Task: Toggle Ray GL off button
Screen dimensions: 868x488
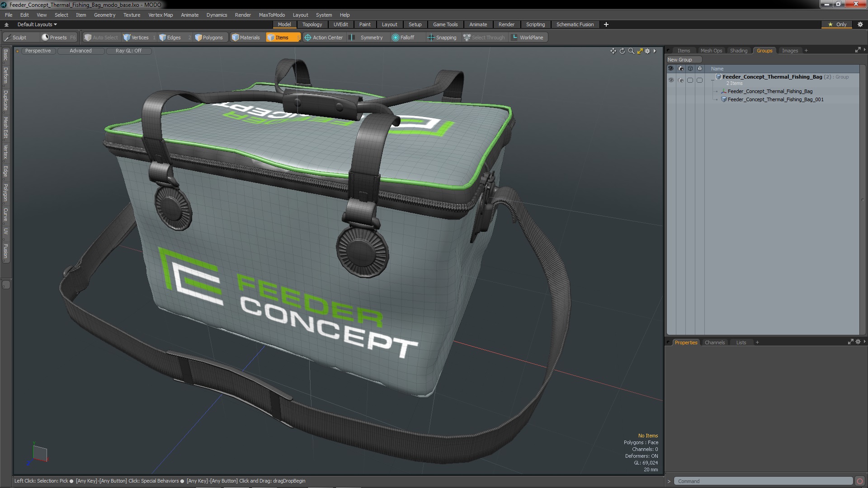Action: coord(128,51)
